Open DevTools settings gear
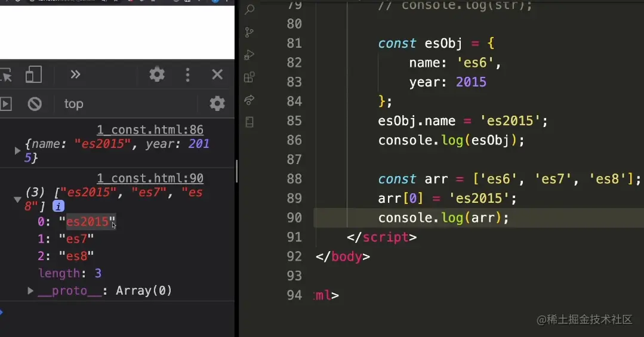This screenshot has height=337, width=644. [157, 75]
